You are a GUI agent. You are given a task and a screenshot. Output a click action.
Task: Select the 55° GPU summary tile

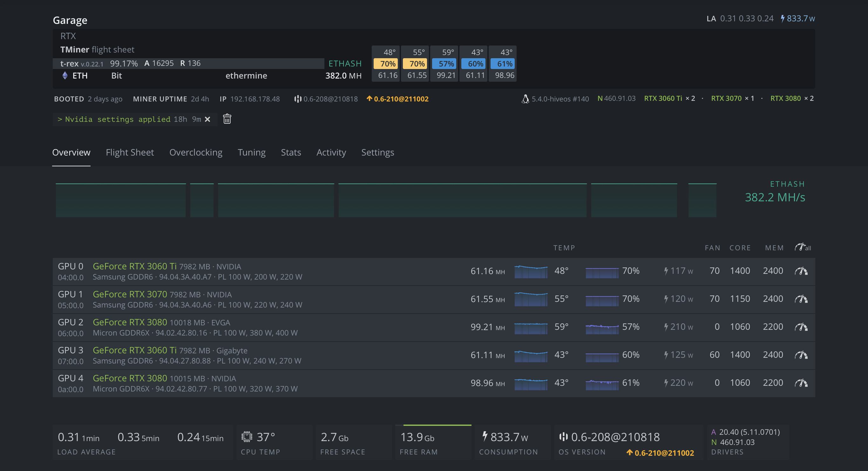[x=415, y=63]
